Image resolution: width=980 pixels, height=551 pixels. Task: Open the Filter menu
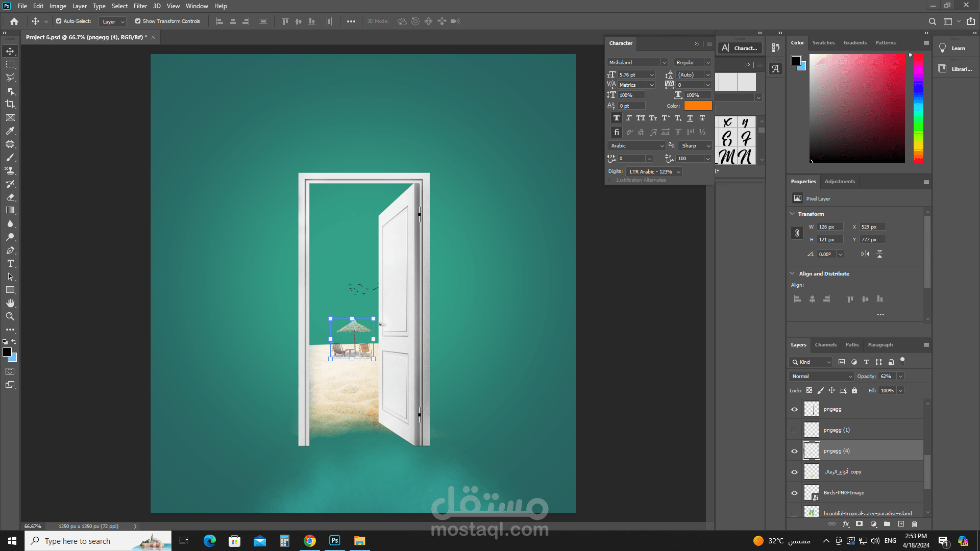(140, 6)
